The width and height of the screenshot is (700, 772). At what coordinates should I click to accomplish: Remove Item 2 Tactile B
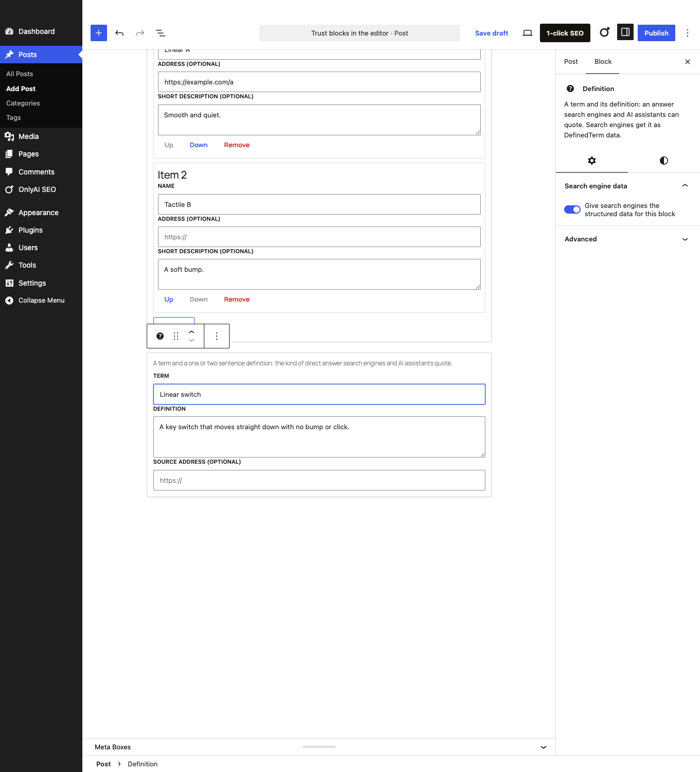point(237,300)
